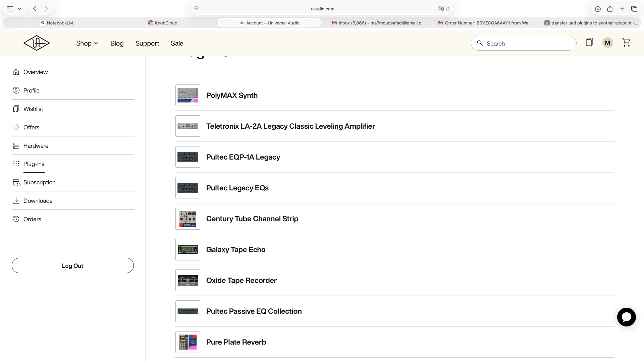Open the live chat bubble
This screenshot has height=362, width=644.
[x=626, y=317]
